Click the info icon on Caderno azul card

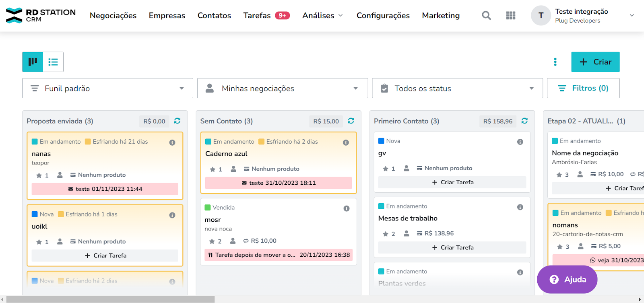(346, 142)
